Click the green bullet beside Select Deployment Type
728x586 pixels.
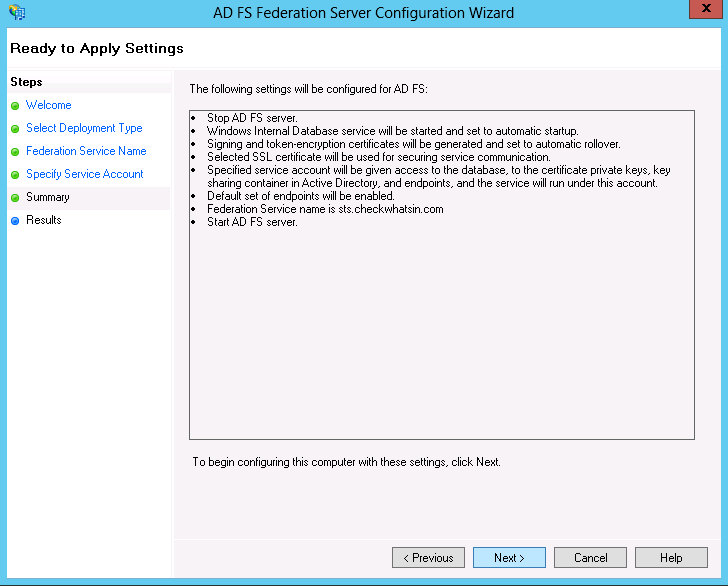click(x=15, y=129)
